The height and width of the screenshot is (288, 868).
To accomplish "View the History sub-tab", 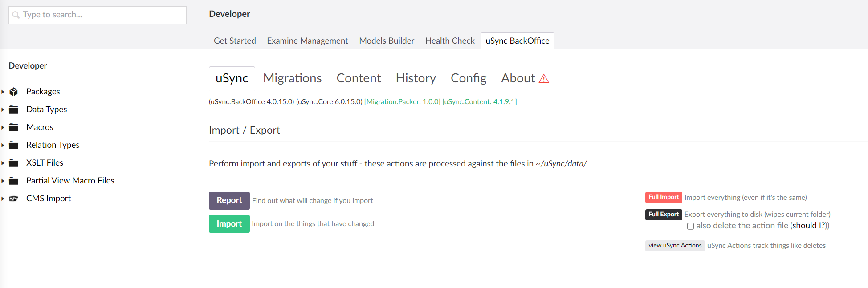I will [416, 78].
